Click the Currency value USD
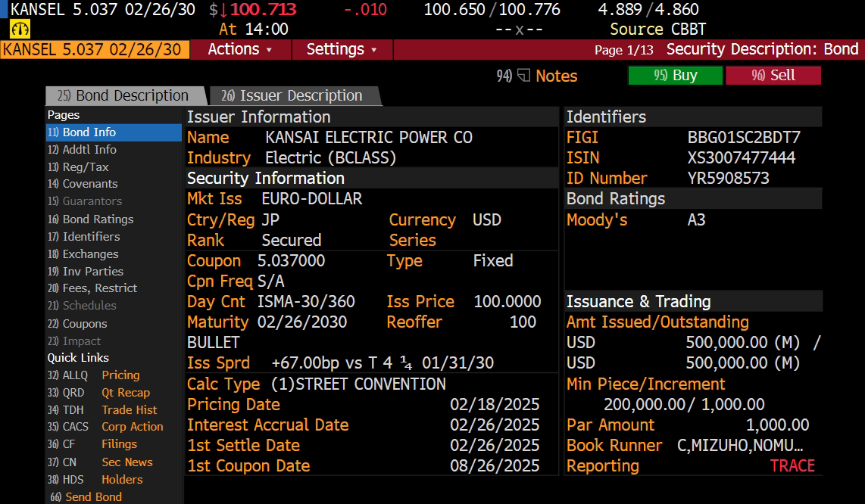 [x=487, y=219]
